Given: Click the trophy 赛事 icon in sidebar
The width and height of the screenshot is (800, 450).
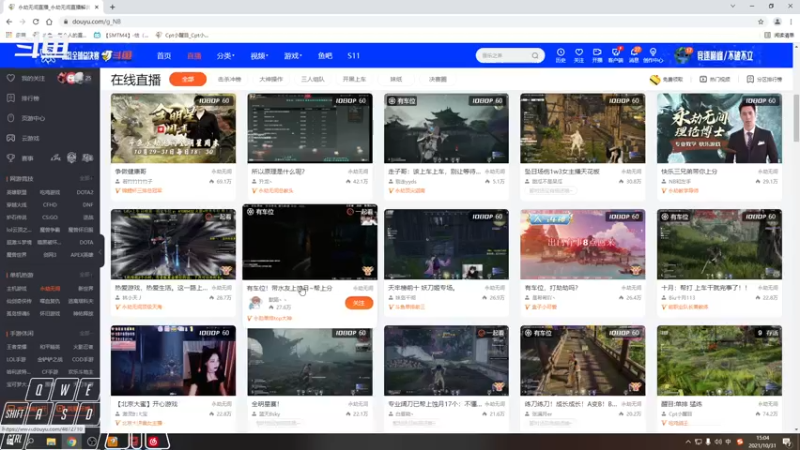Looking at the screenshot, I should [x=11, y=158].
